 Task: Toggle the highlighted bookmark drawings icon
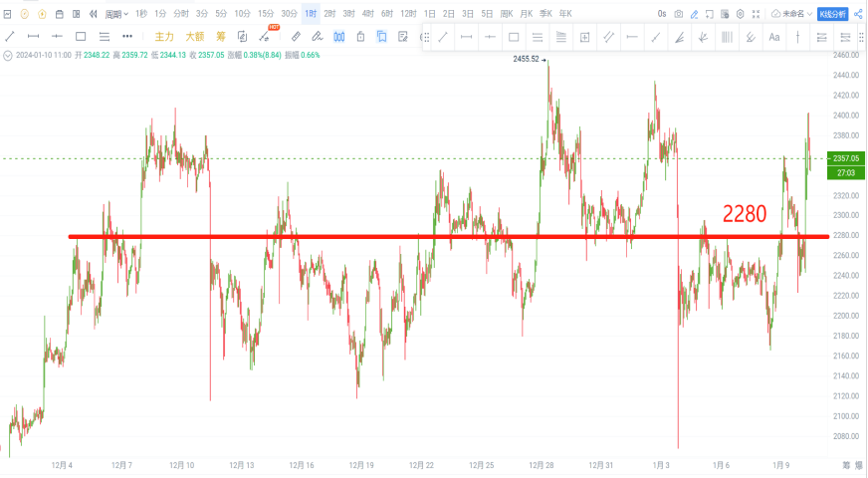382,37
